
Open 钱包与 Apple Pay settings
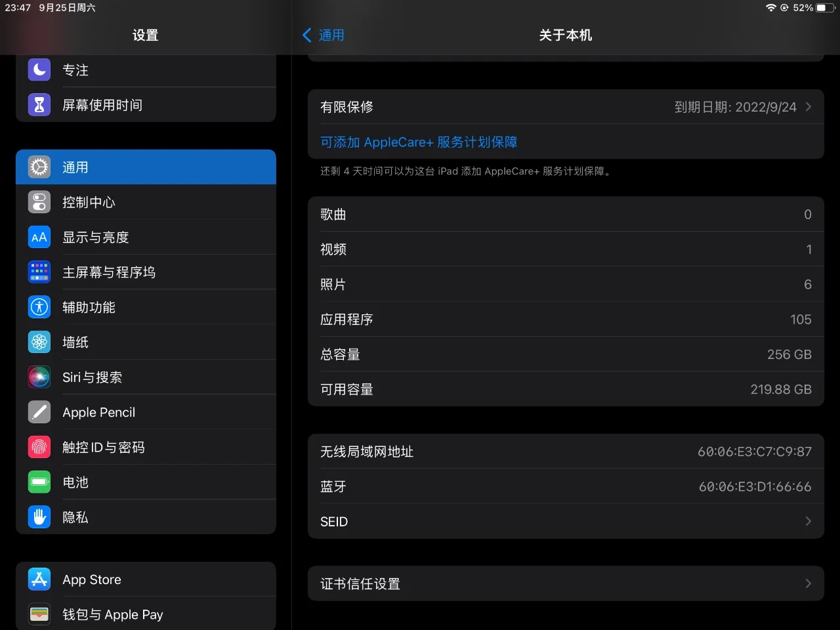click(146, 614)
